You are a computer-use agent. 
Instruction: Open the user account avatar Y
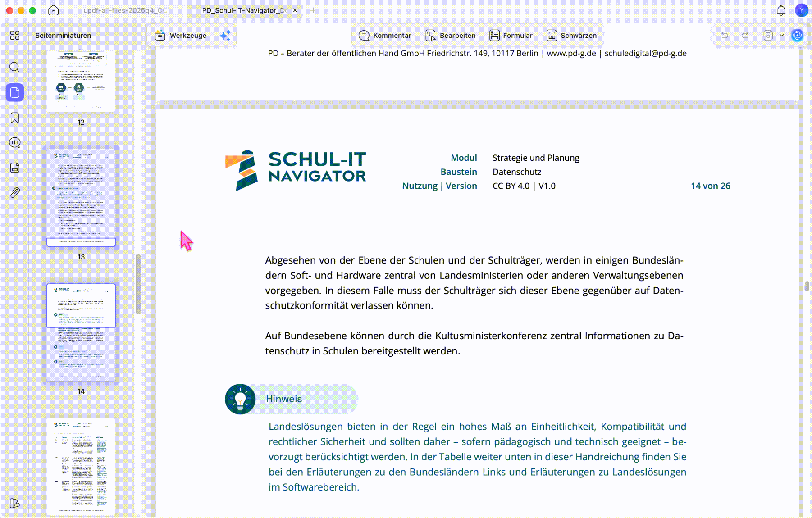pos(802,10)
